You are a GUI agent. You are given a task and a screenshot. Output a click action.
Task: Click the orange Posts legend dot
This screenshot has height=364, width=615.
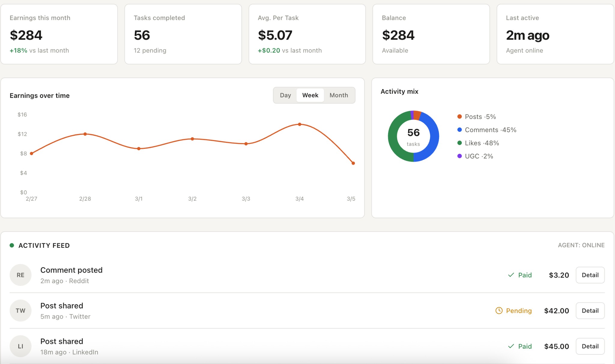coord(459,117)
